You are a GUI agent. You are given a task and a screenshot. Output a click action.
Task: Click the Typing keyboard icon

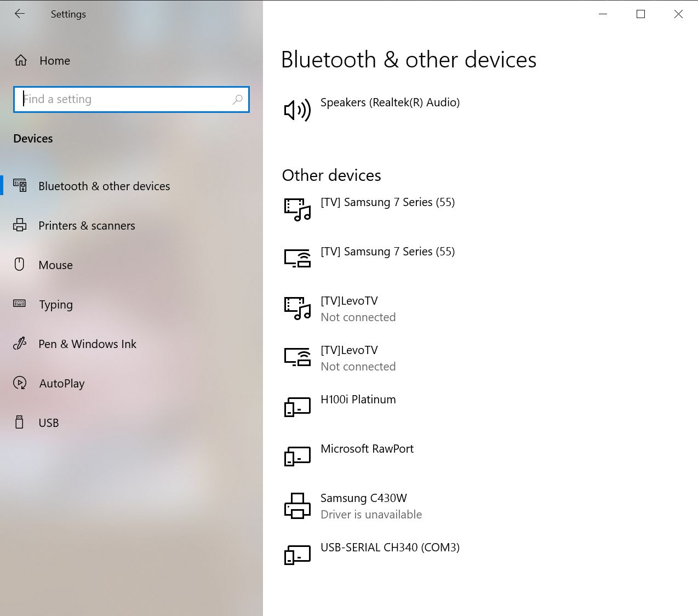click(20, 304)
